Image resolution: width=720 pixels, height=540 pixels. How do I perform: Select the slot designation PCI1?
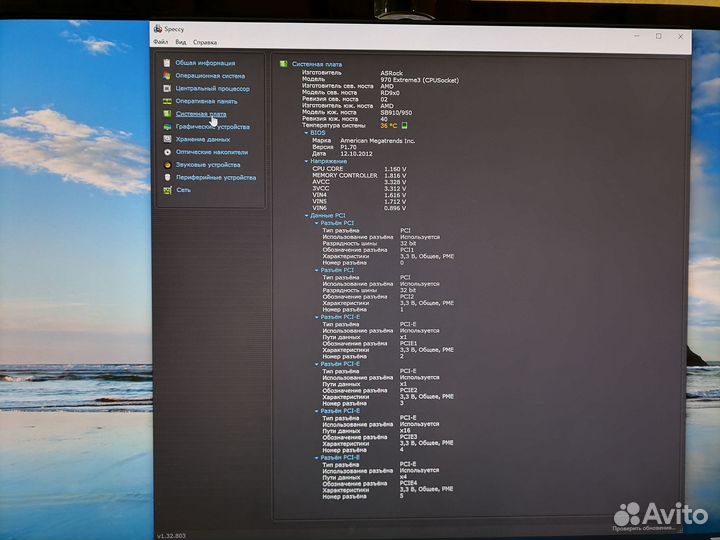click(x=407, y=250)
